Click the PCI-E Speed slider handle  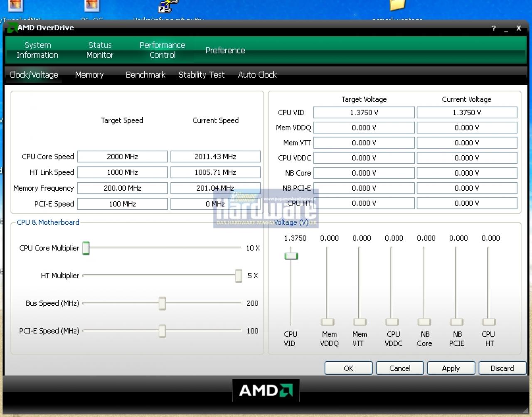162,331
